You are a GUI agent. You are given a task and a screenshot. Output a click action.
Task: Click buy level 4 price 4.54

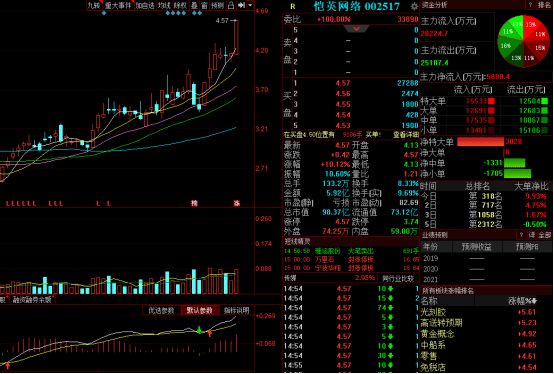(x=343, y=115)
